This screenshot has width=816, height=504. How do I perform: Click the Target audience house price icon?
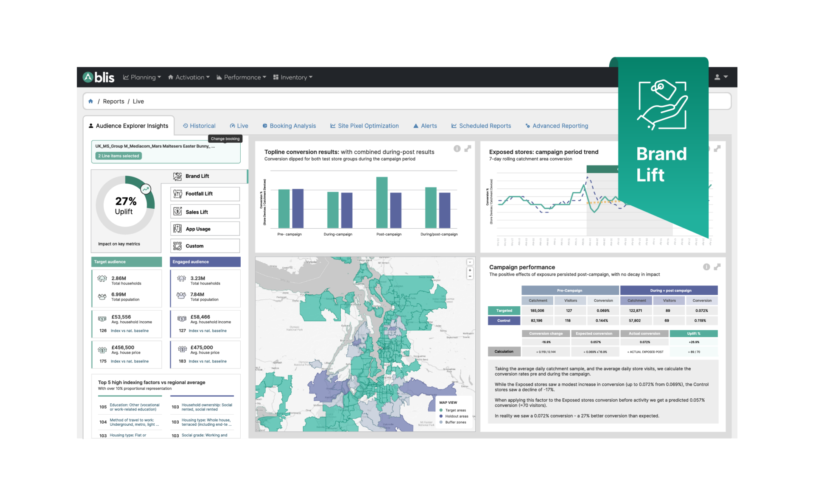[102, 349]
